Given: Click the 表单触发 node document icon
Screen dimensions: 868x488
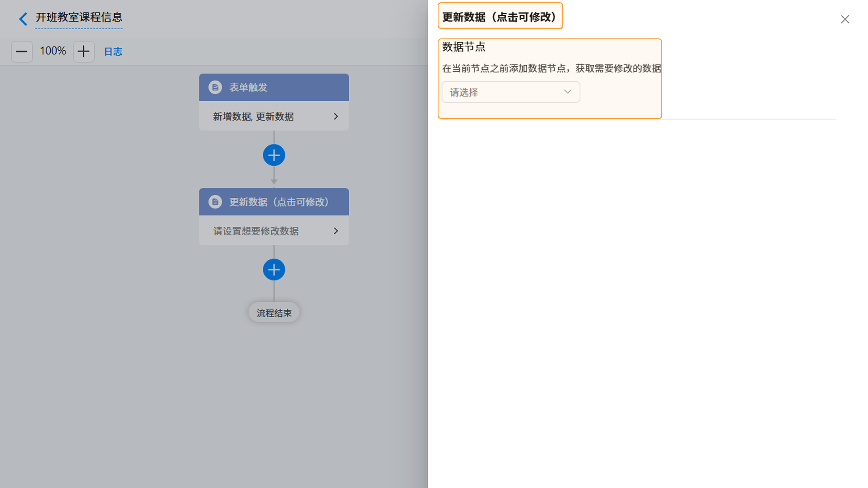Looking at the screenshot, I should (x=215, y=87).
